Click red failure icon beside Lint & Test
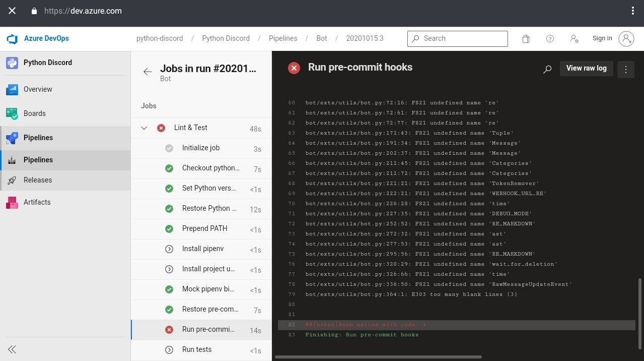Screen dimensions: 644x361 click(x=161, y=128)
